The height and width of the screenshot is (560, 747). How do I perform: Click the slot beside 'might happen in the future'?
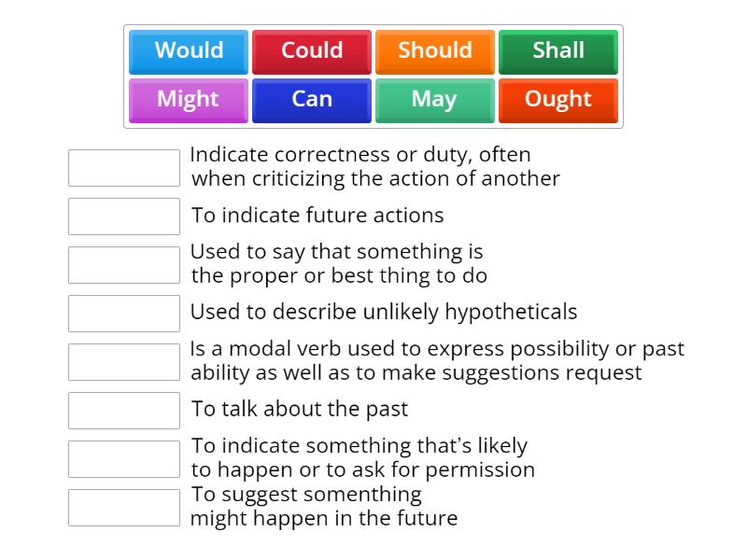pyautogui.click(x=123, y=504)
